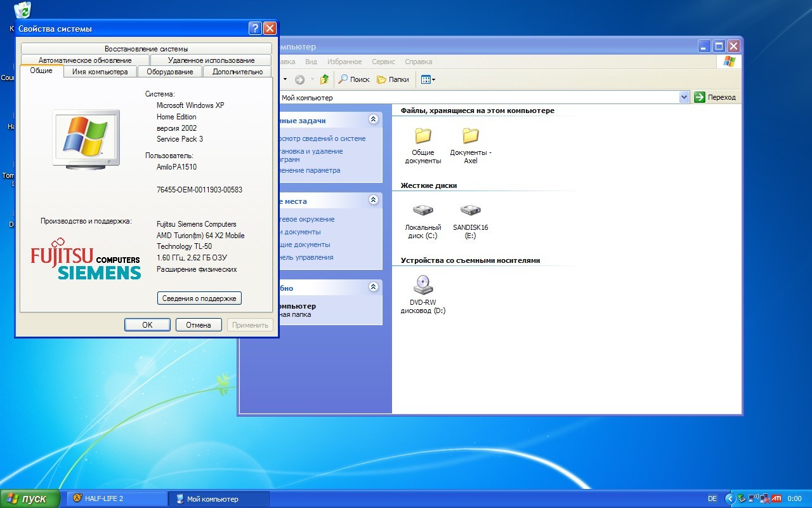Switch to Имя компьютера tab

(100, 72)
